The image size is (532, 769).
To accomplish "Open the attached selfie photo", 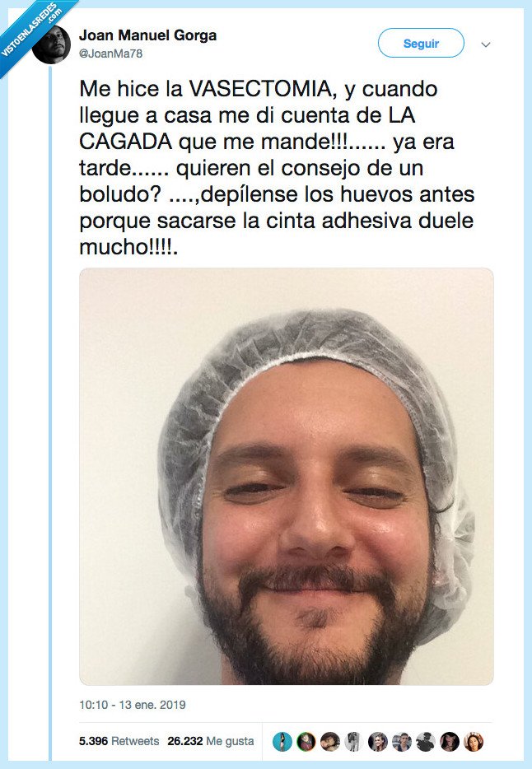I will click(x=287, y=476).
